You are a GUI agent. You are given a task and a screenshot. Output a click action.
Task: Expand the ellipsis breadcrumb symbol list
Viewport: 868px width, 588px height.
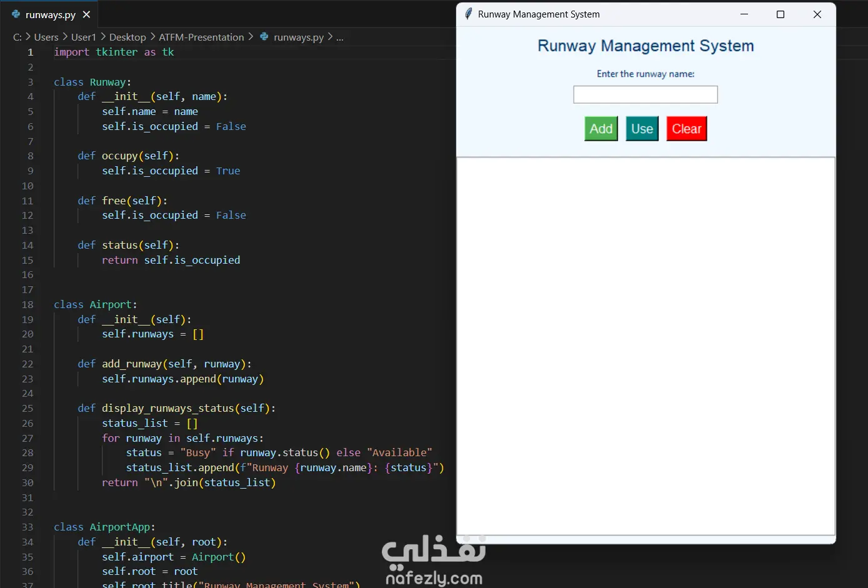340,37
